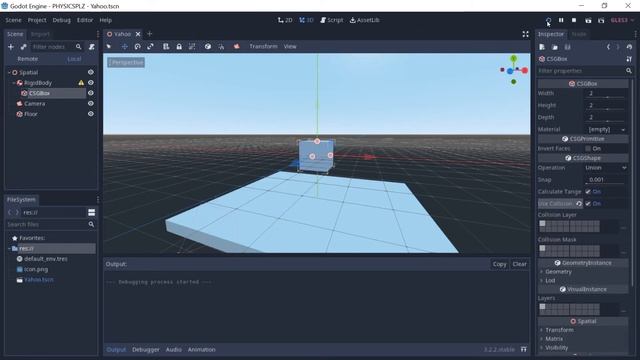Click the group children toolbar icon
The height and width of the screenshot is (360, 640).
click(192, 47)
